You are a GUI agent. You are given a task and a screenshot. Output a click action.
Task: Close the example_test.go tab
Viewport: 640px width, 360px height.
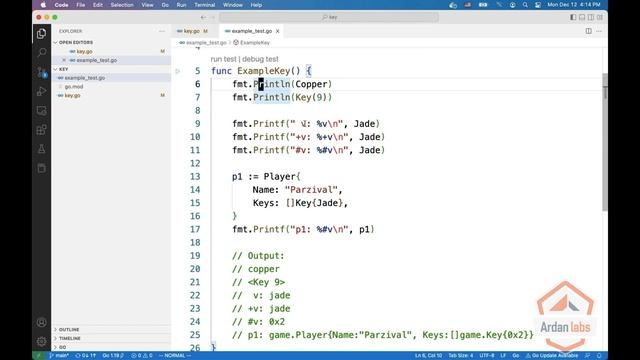point(278,31)
